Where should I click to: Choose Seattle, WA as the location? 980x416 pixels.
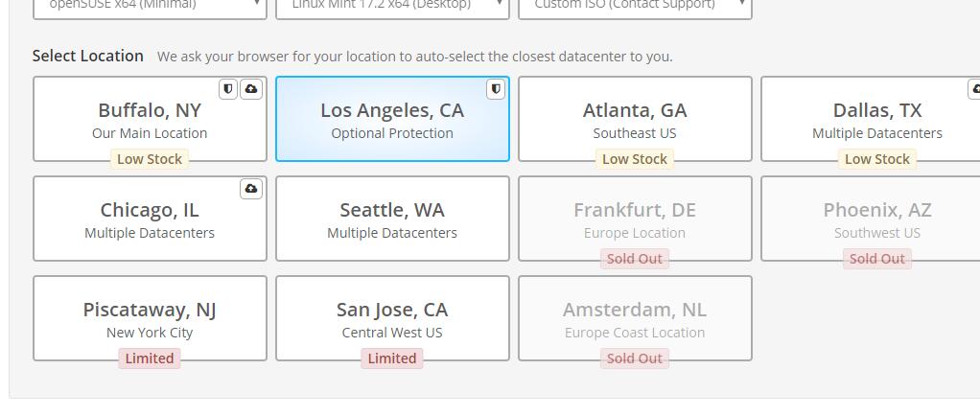point(392,219)
